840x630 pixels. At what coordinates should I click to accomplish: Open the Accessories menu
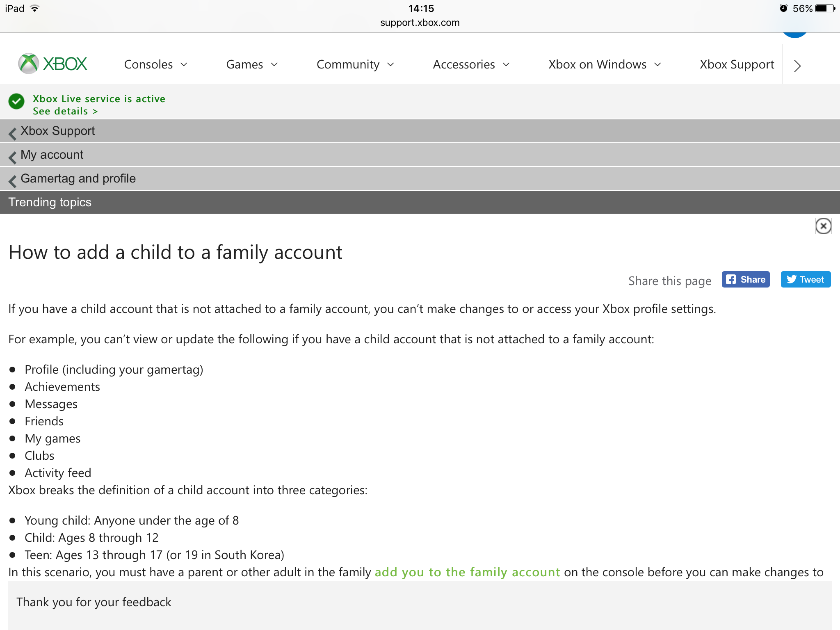471,64
